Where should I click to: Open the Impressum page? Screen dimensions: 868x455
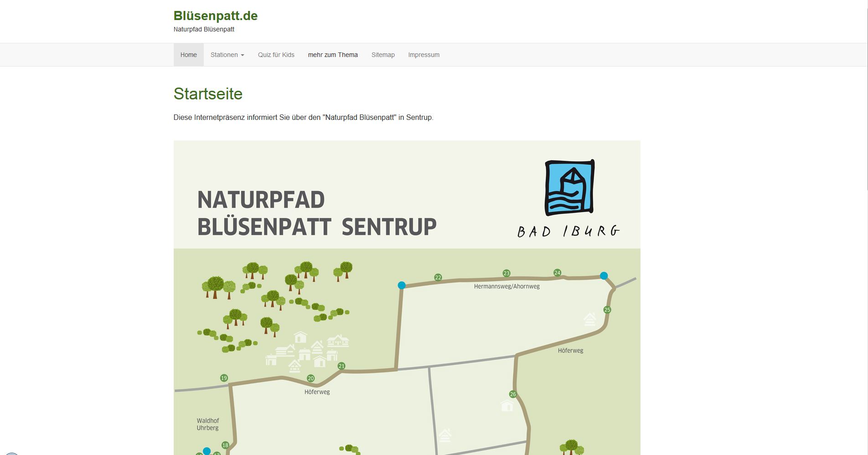[x=424, y=55]
